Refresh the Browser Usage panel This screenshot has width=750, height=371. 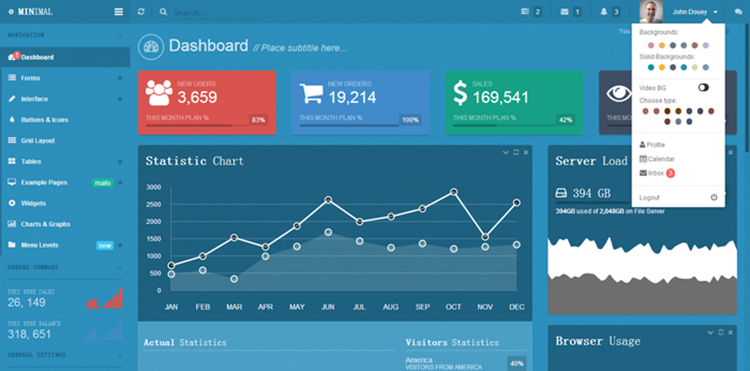click(720, 332)
